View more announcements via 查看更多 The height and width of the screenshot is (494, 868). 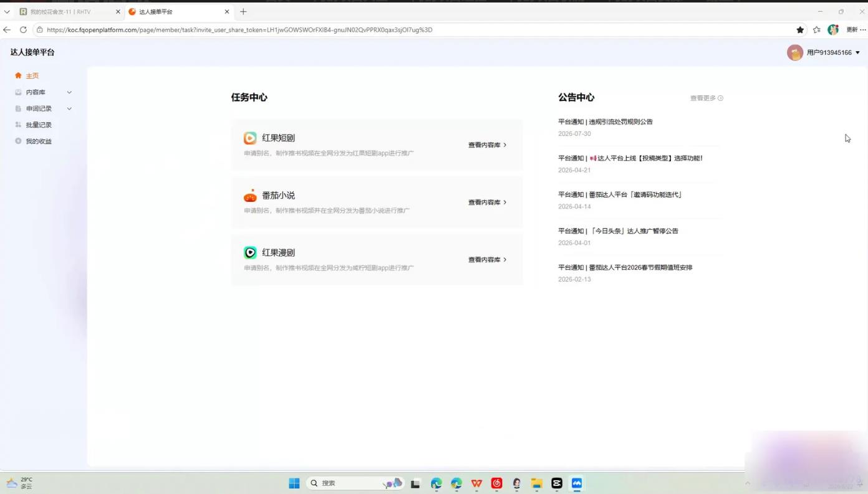pos(706,98)
